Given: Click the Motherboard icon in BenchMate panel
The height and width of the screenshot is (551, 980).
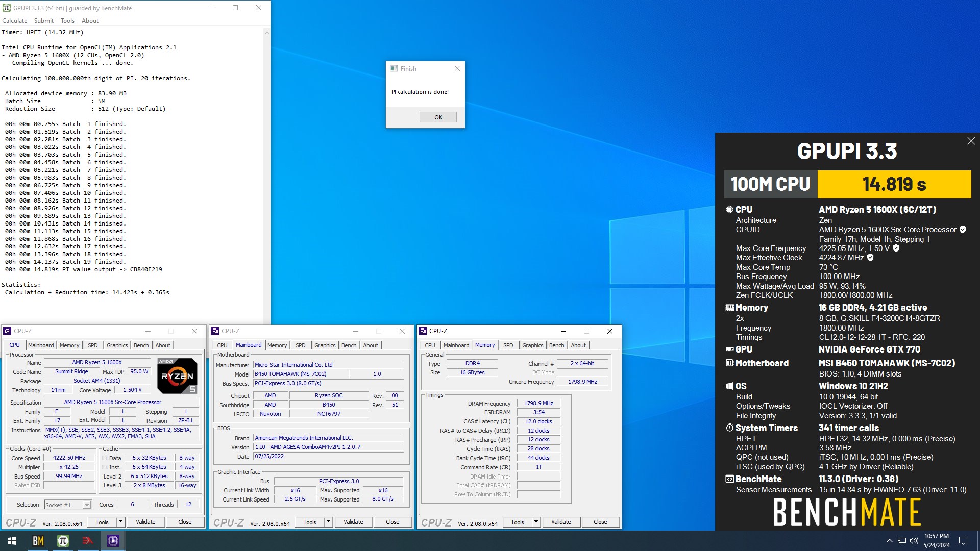Looking at the screenshot, I should tap(730, 363).
